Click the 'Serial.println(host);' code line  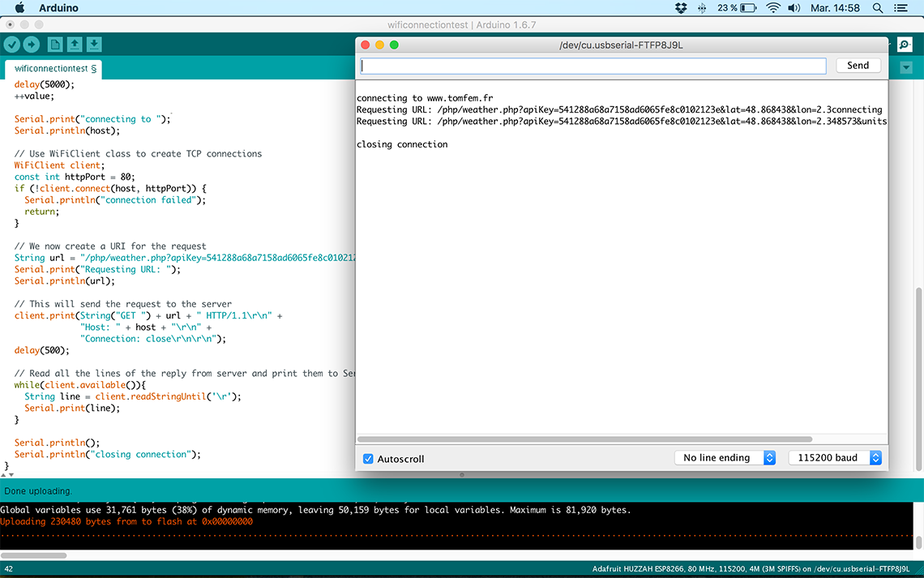point(67,131)
